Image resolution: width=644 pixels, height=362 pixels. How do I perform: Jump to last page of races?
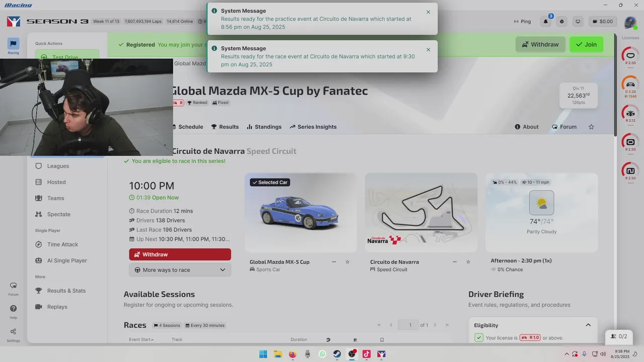[x=447, y=325]
